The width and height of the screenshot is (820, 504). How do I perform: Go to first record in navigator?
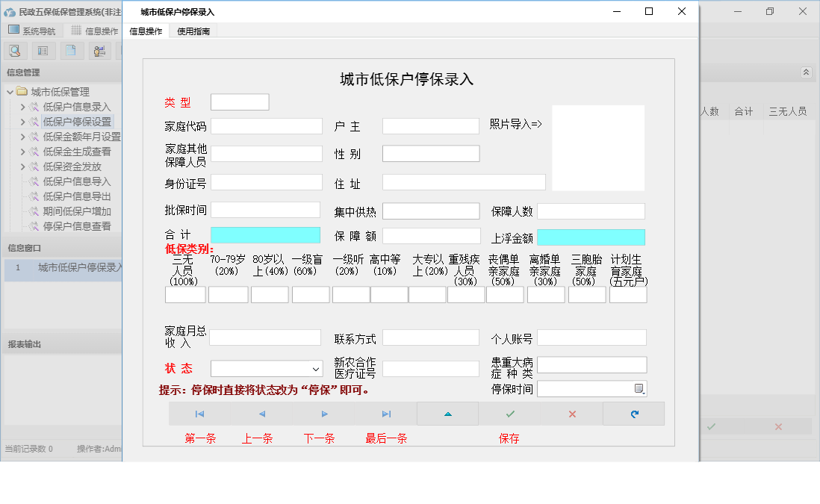(x=199, y=414)
